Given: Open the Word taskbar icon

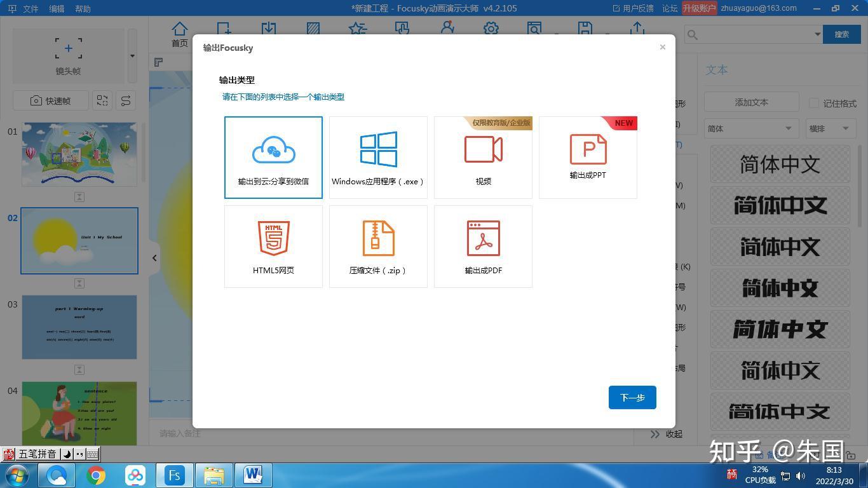Looking at the screenshot, I should (x=253, y=475).
